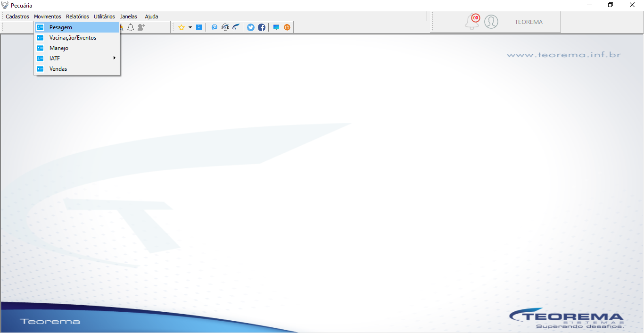Open Vendas from the Movimentos menu
Image resolution: width=644 pixels, height=333 pixels.
tap(77, 69)
